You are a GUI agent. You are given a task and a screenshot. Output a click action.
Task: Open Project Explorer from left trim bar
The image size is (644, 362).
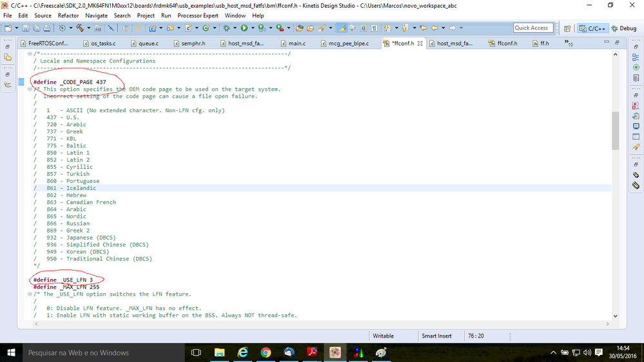click(8, 57)
